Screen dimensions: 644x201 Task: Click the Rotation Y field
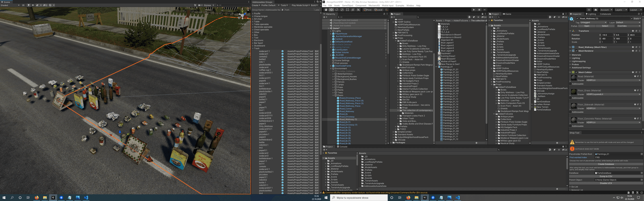(621, 39)
